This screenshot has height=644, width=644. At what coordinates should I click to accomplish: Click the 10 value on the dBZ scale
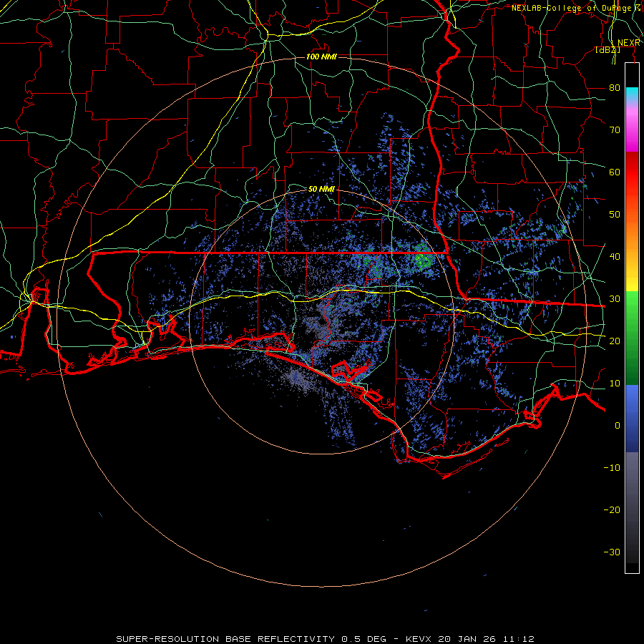tap(615, 384)
